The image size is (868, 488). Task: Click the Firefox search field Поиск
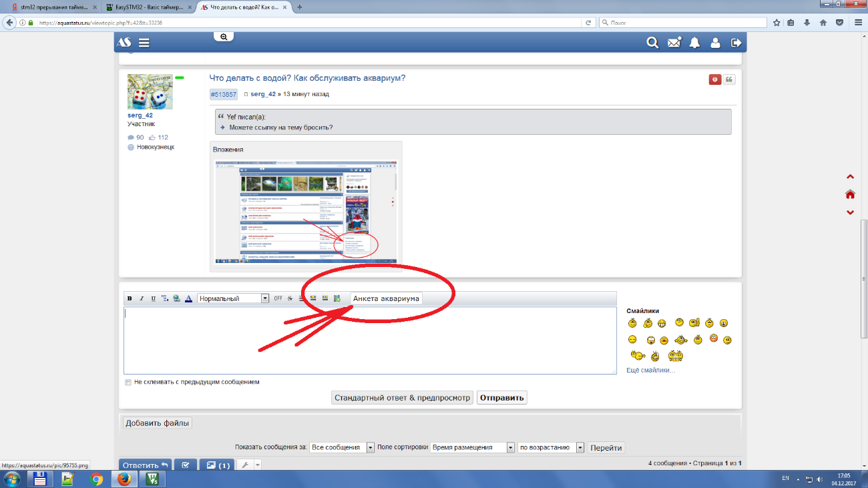click(x=684, y=22)
